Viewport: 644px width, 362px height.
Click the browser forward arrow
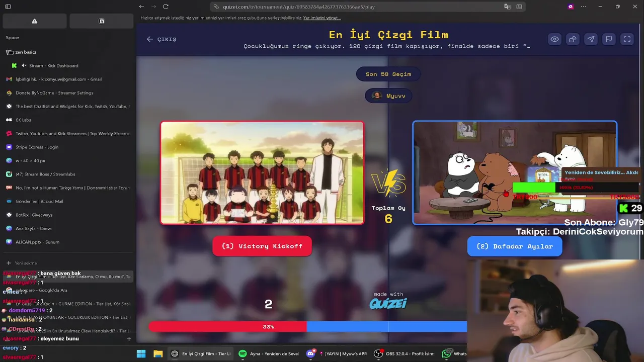(x=153, y=7)
